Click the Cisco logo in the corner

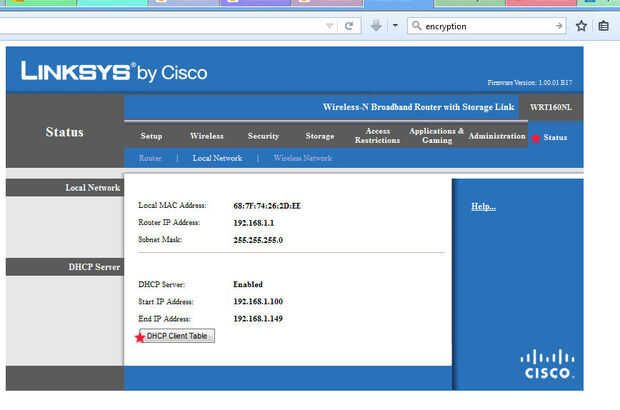pyautogui.click(x=547, y=364)
